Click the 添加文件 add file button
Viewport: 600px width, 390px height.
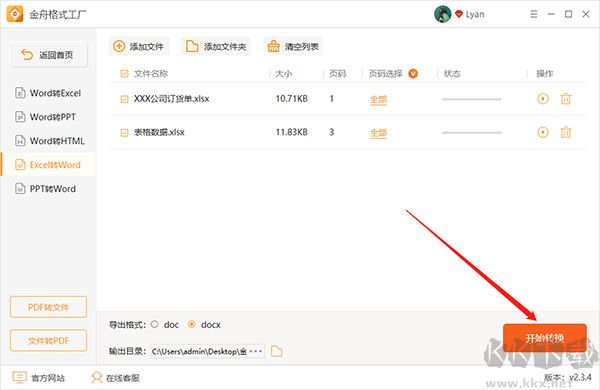tap(139, 47)
